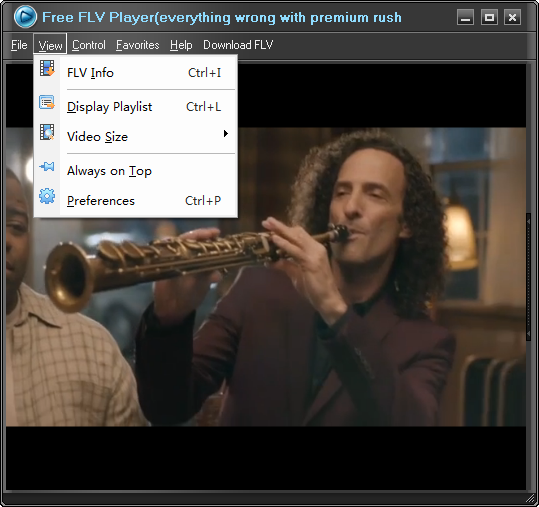The width and height of the screenshot is (539, 507).
Task: Open the File menu
Action: [x=19, y=45]
